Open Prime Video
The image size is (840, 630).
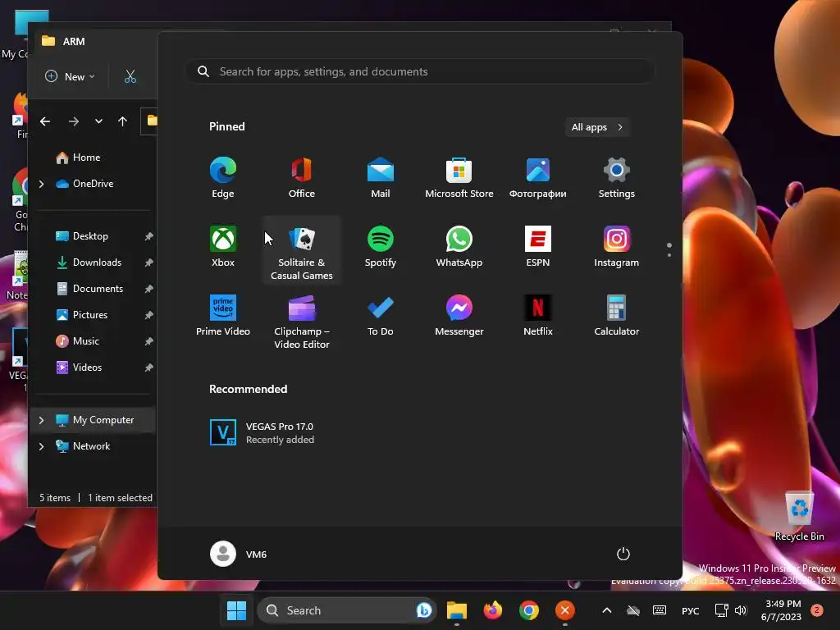(x=223, y=316)
